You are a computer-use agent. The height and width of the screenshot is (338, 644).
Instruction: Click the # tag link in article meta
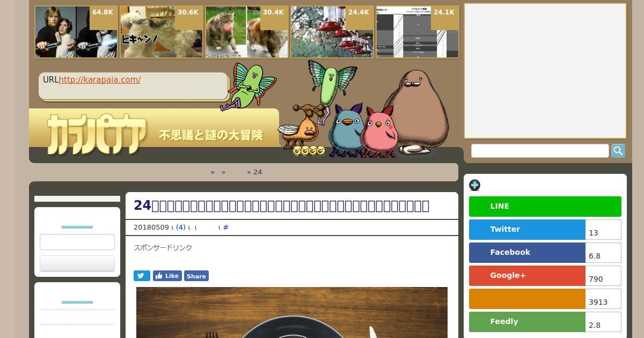[226, 227]
